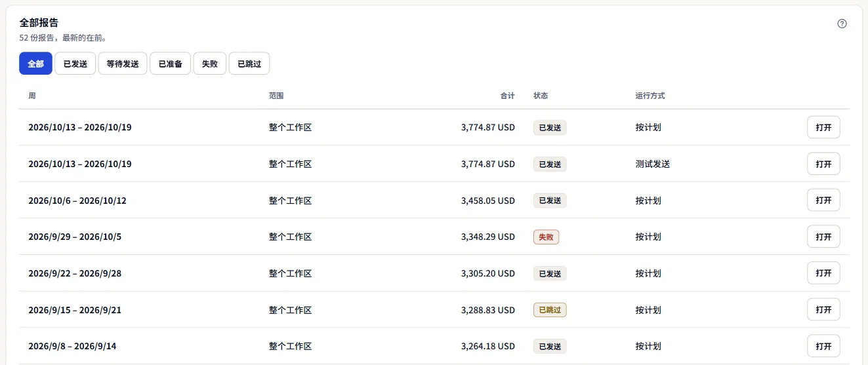Click the 测试发送 run mode text
The width and height of the screenshot is (868, 365).
point(652,164)
